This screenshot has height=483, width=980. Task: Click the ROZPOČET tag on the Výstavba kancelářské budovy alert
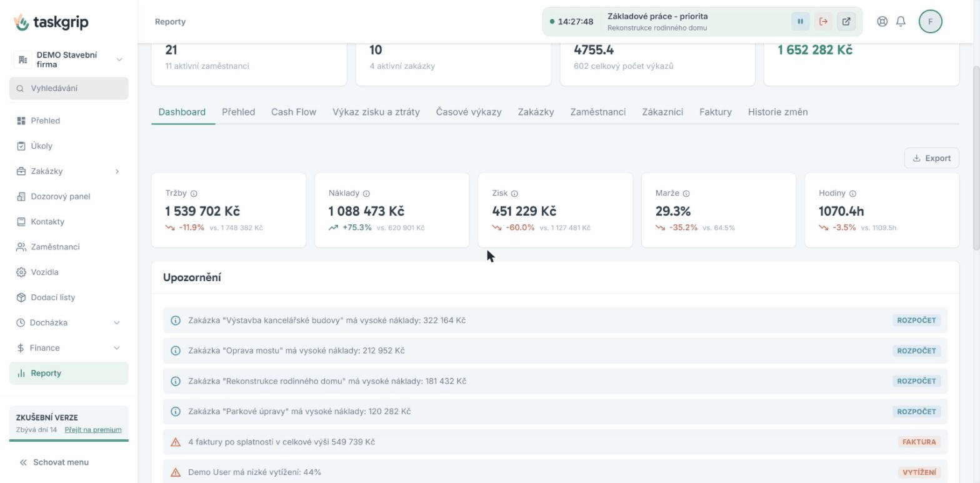click(x=916, y=321)
